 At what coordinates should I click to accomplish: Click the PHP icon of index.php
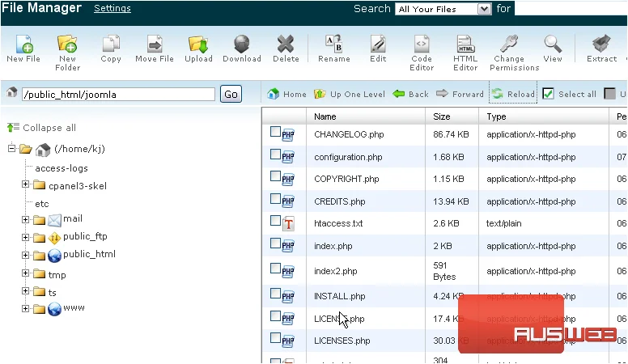[x=288, y=246]
